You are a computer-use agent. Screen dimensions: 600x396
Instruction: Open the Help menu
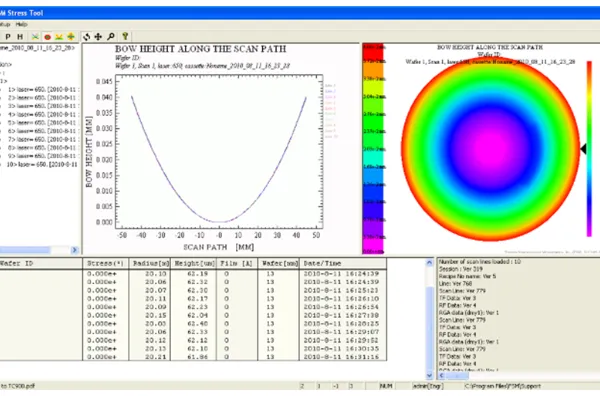(21, 24)
